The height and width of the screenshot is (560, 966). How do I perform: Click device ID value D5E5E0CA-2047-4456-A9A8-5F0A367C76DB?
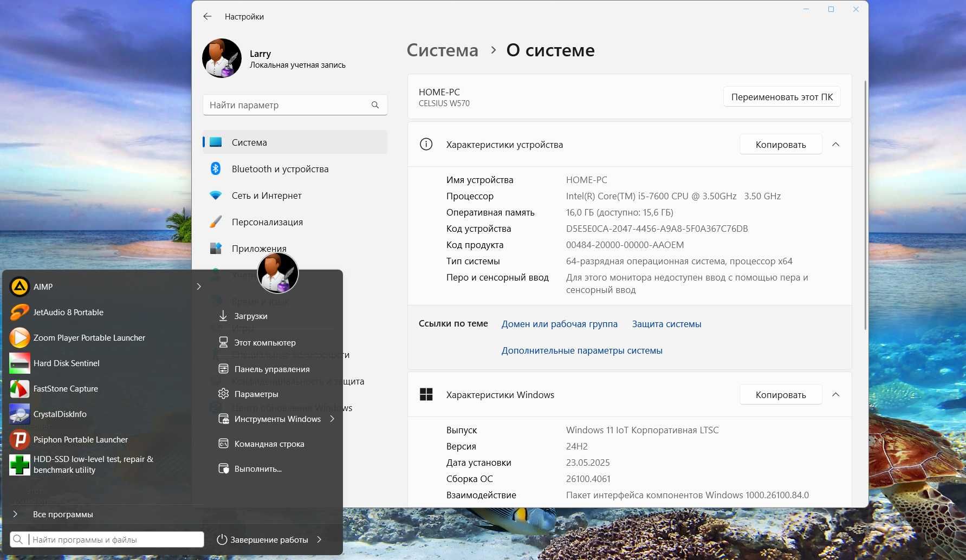tap(657, 229)
